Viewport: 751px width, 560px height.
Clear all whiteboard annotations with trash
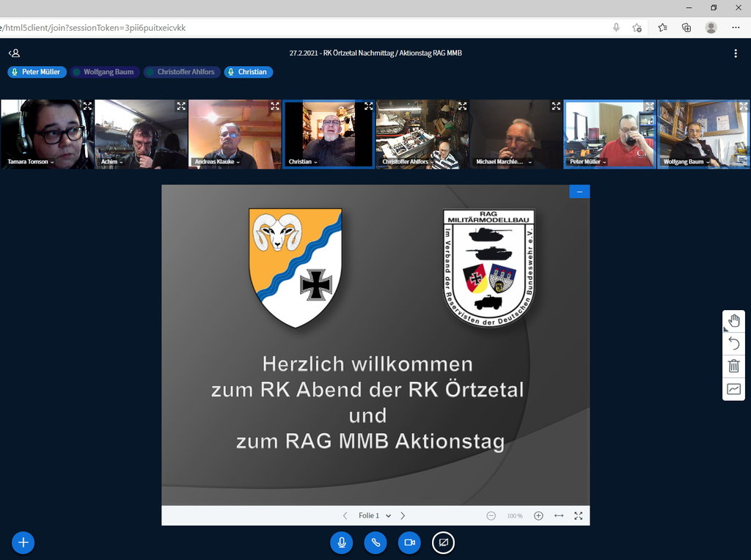coord(733,366)
